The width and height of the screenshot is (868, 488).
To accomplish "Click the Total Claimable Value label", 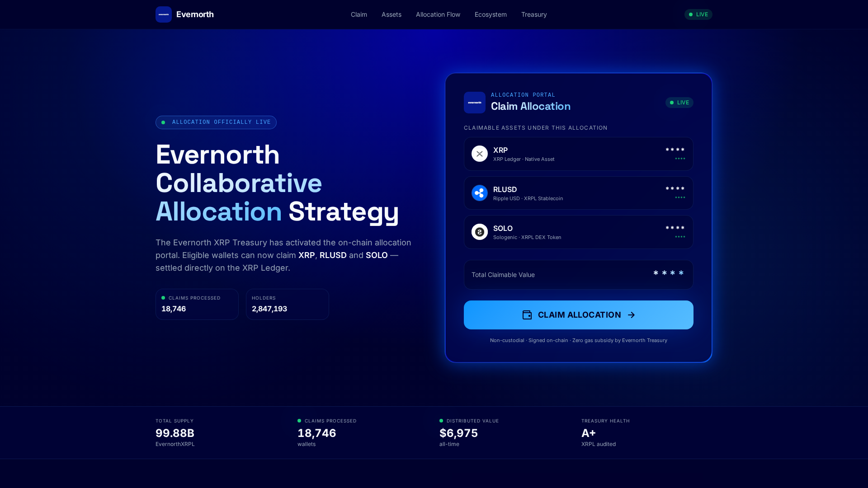I will click(503, 275).
